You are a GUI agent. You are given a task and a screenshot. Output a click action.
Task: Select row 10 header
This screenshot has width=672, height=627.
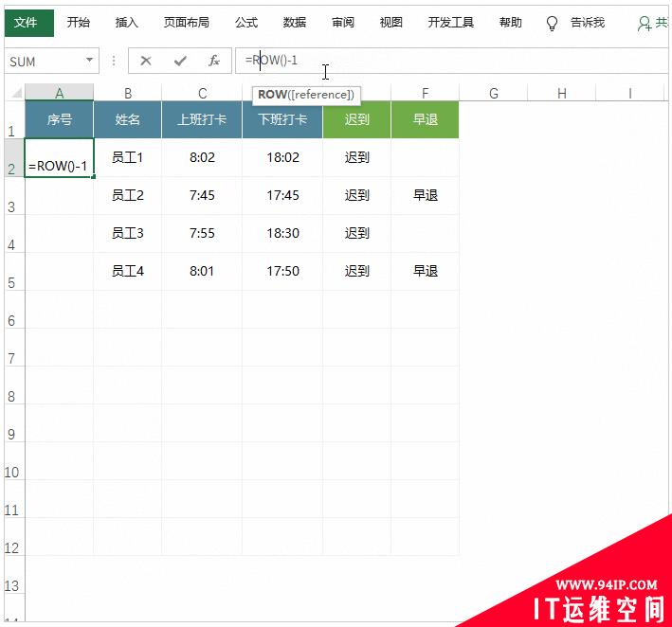[14, 461]
